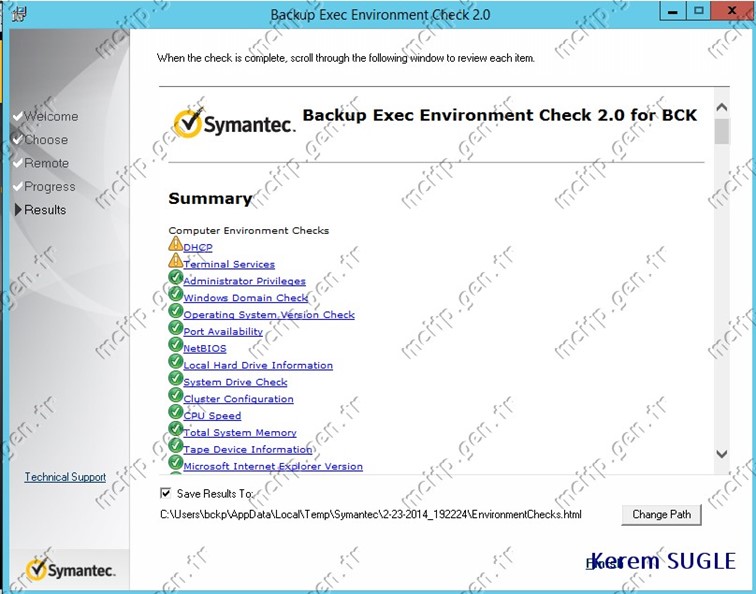Close the Environment Check window

click(732, 12)
